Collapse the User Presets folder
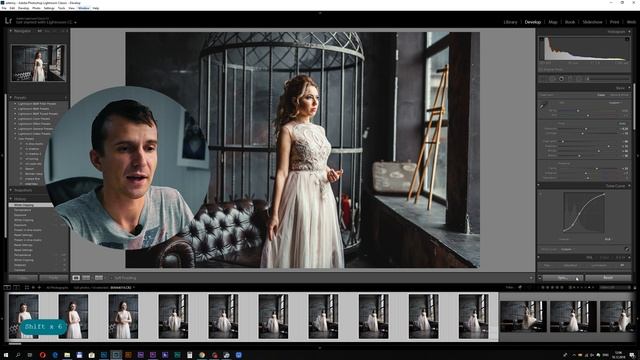Viewport: 640px width, 360px height. click(15, 139)
